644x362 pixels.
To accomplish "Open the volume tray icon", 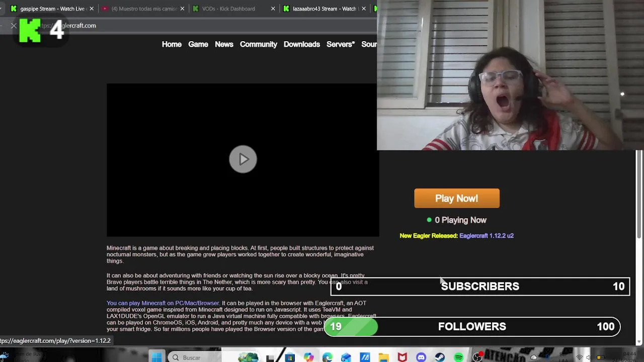I will tap(588, 357).
